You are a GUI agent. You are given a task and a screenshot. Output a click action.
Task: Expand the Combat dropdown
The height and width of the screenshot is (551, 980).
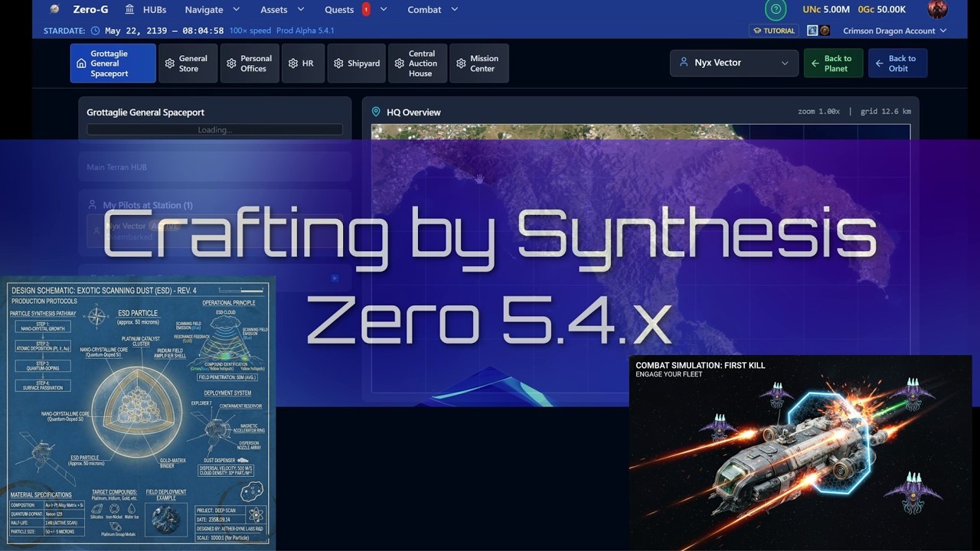(433, 9)
